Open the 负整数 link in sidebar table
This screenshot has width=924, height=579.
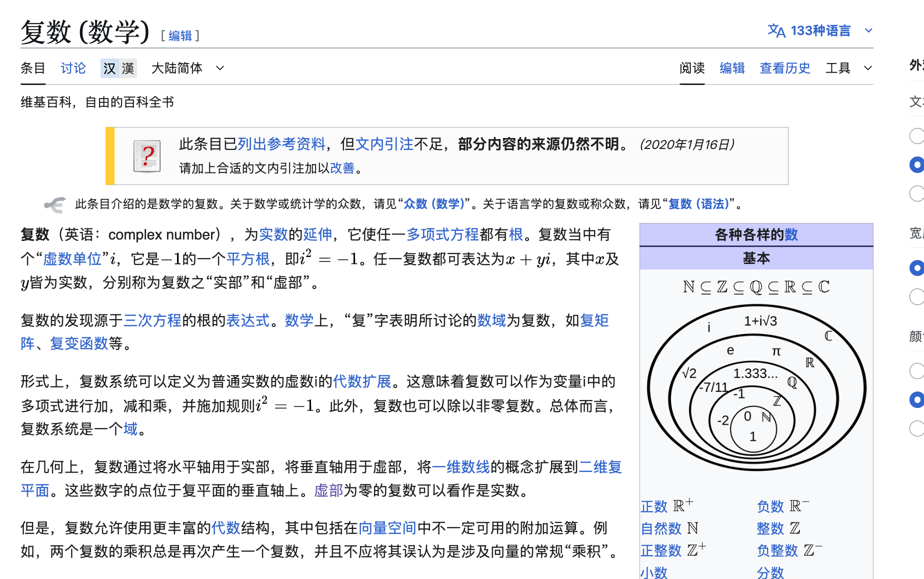click(777, 550)
